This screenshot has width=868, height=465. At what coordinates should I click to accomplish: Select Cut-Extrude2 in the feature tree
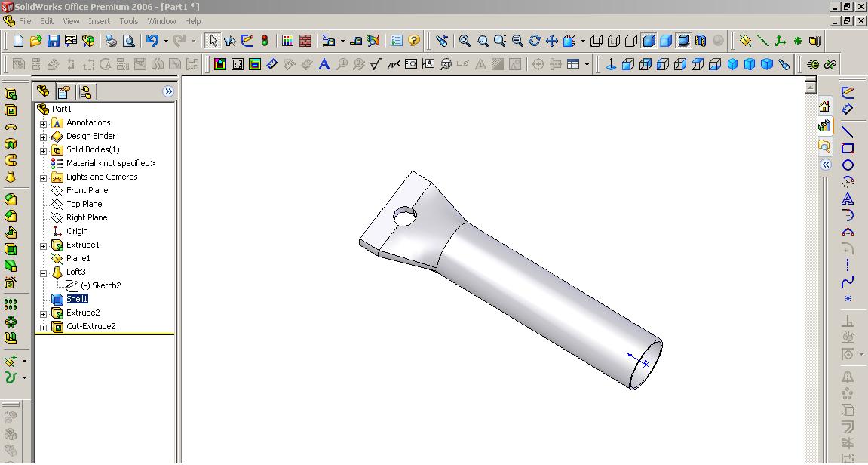(90, 326)
